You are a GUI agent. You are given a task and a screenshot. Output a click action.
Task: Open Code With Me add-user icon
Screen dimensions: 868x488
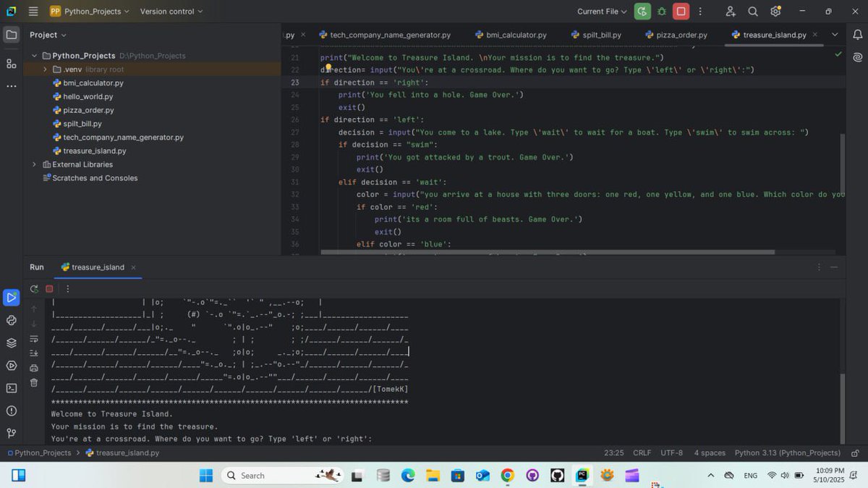click(x=731, y=12)
